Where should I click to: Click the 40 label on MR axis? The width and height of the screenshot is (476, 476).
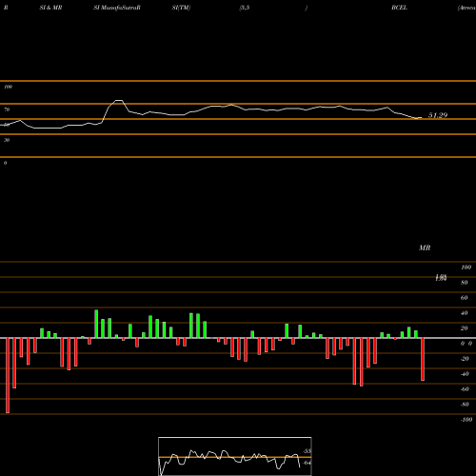point(465,313)
